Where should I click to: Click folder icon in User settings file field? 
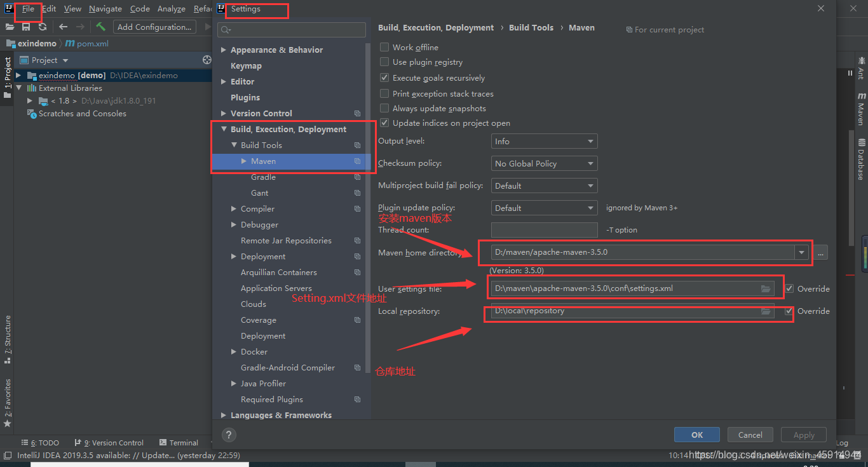tap(766, 288)
